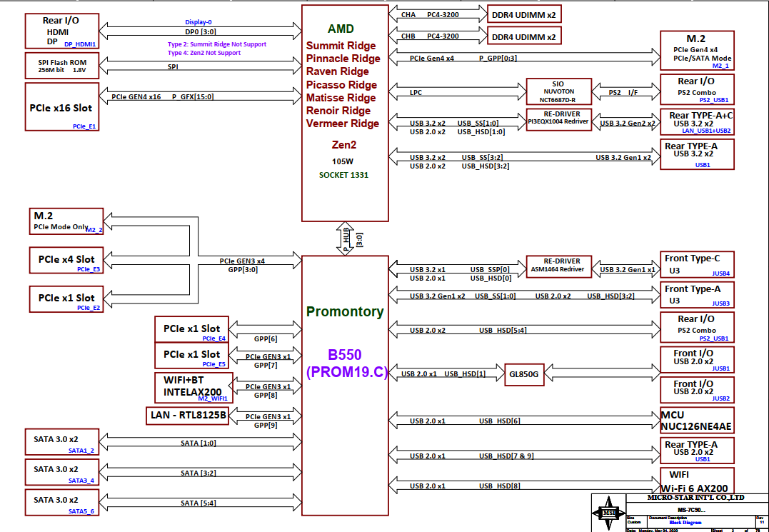This screenshot has width=769, height=532.
Task: Click the "PCIe/SATA Mode" text
Action: tap(703, 58)
